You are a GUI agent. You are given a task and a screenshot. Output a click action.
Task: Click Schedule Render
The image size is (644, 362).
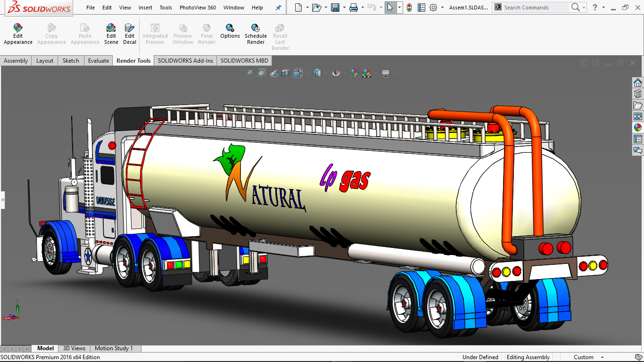(x=256, y=34)
